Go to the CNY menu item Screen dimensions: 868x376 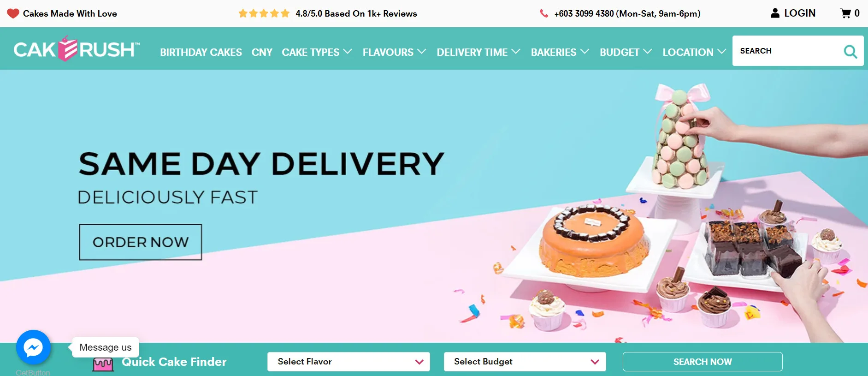pos(262,52)
